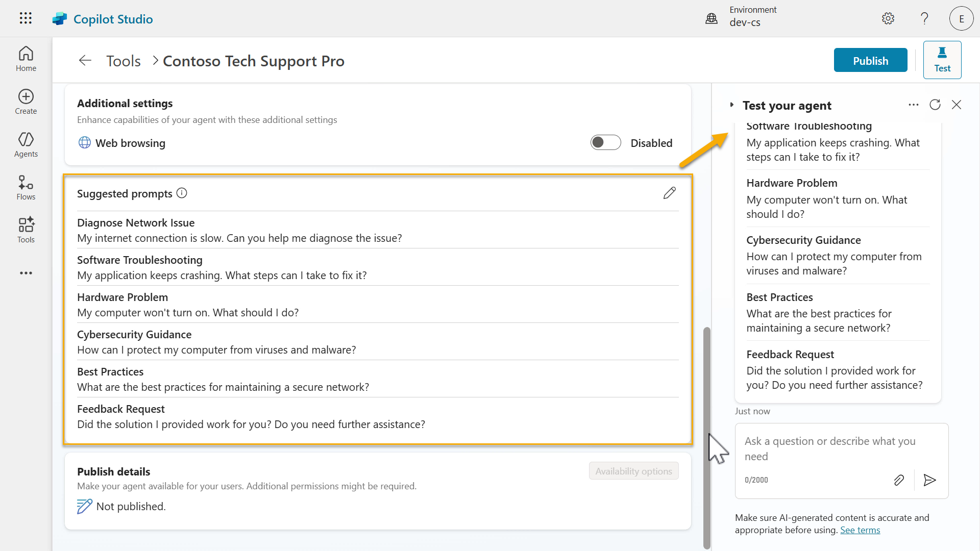The image size is (980, 551).
Task: Click the Tools breadcrumb
Action: 124,61
